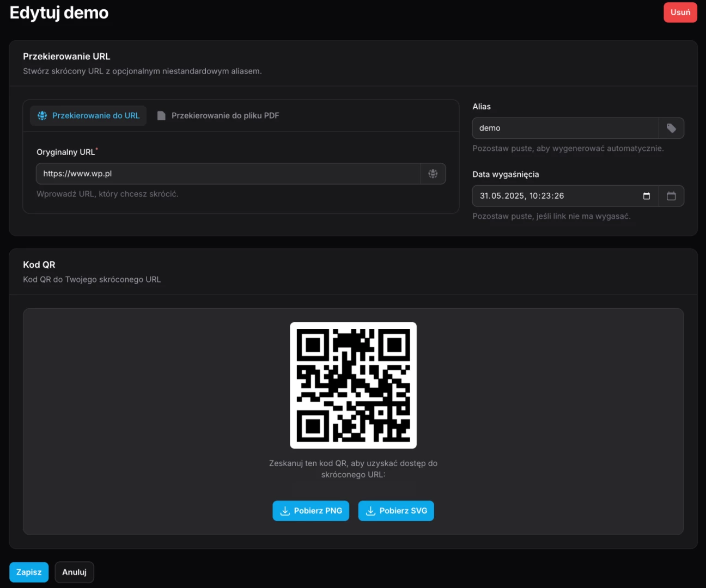Download QR via Pobierz SVG button
706x588 pixels.
(396, 511)
